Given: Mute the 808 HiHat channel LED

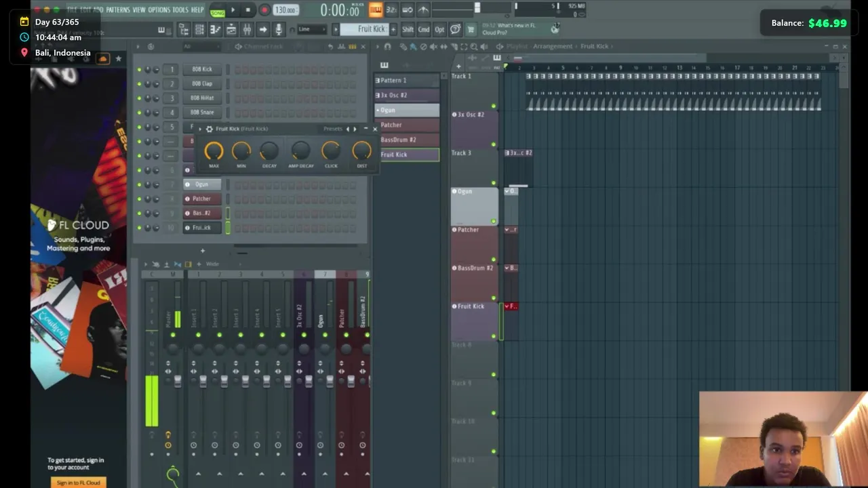Looking at the screenshot, I should [x=139, y=98].
